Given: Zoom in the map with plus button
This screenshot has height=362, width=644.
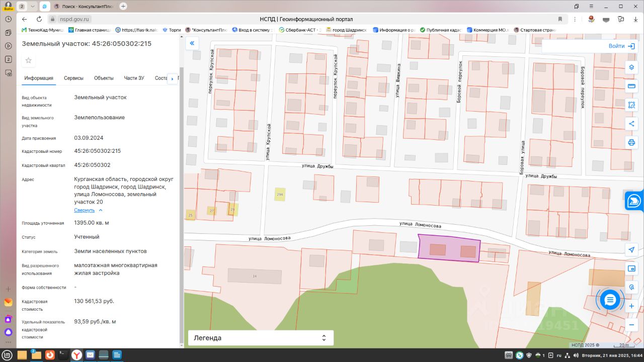Looking at the screenshot, I should point(631,306).
